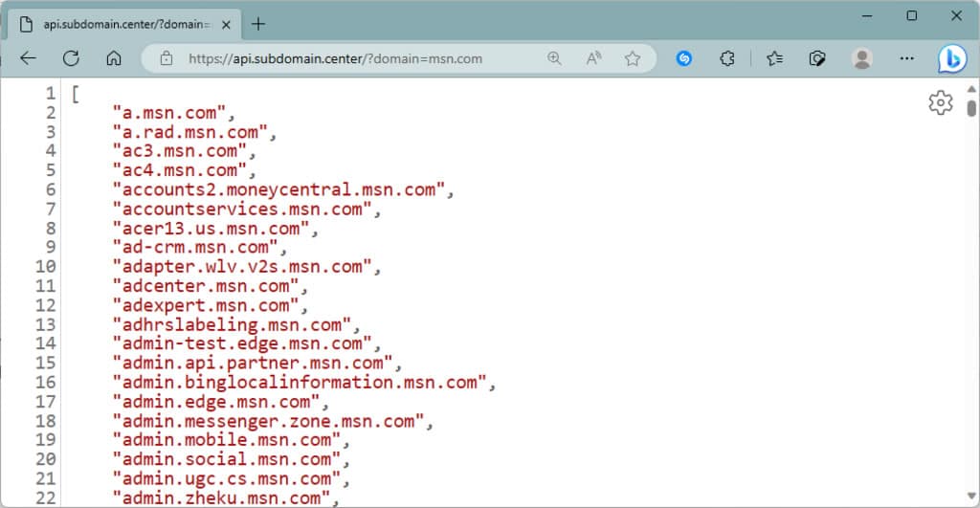Open the zoom magnifier in address bar

point(554,58)
